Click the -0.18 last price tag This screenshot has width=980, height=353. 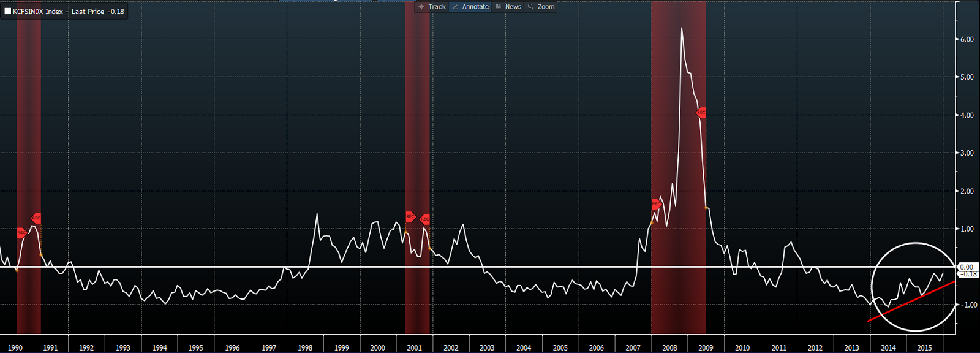pyautogui.click(x=969, y=275)
